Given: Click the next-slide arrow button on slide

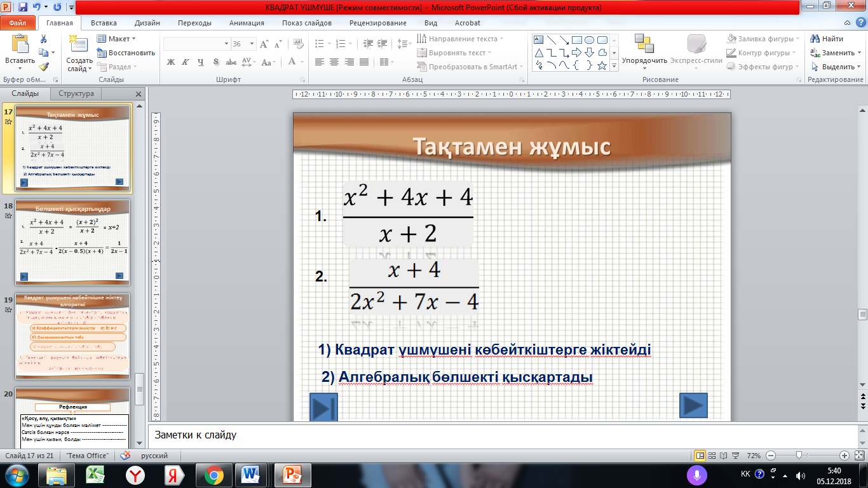Looking at the screenshot, I should 693,405.
